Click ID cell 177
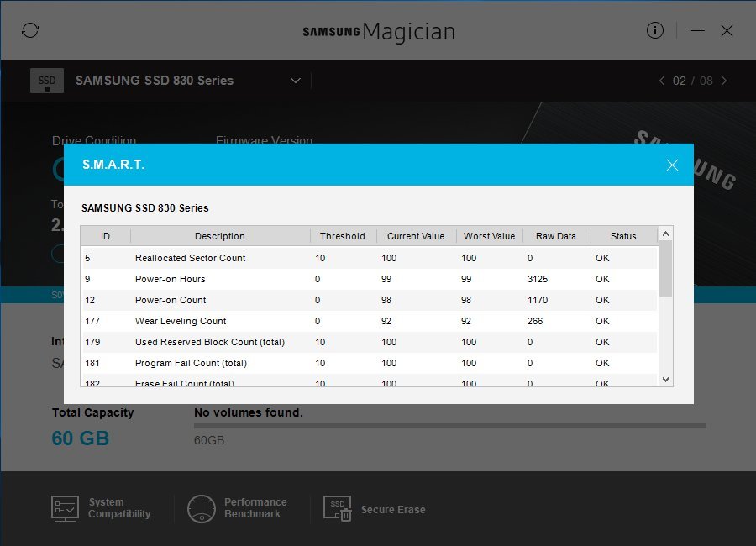The image size is (756, 546). (92, 321)
